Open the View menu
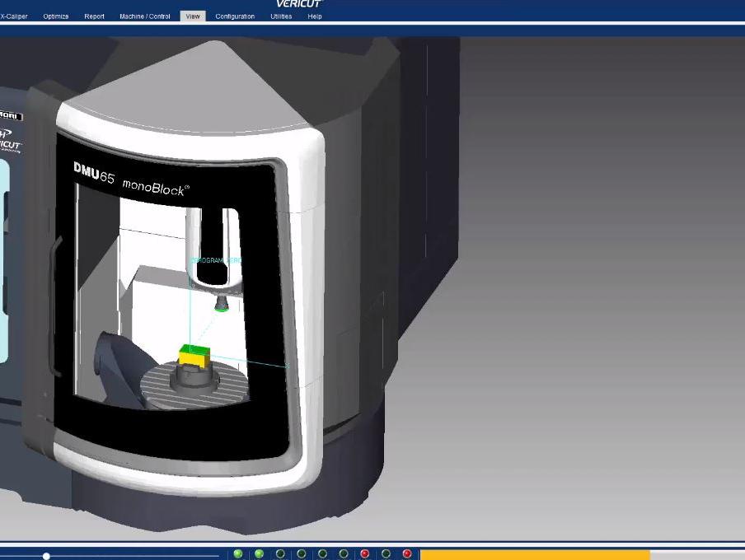The image size is (745, 560). 193,16
